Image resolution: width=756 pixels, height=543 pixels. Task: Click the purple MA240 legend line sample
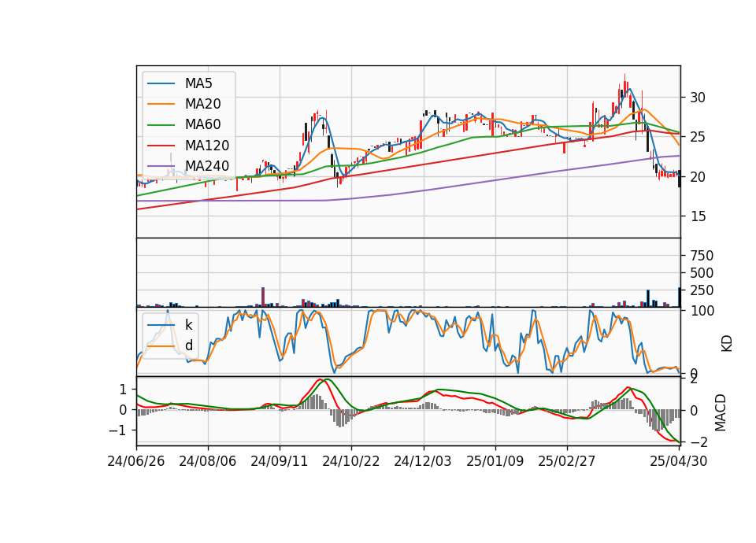pos(161,166)
